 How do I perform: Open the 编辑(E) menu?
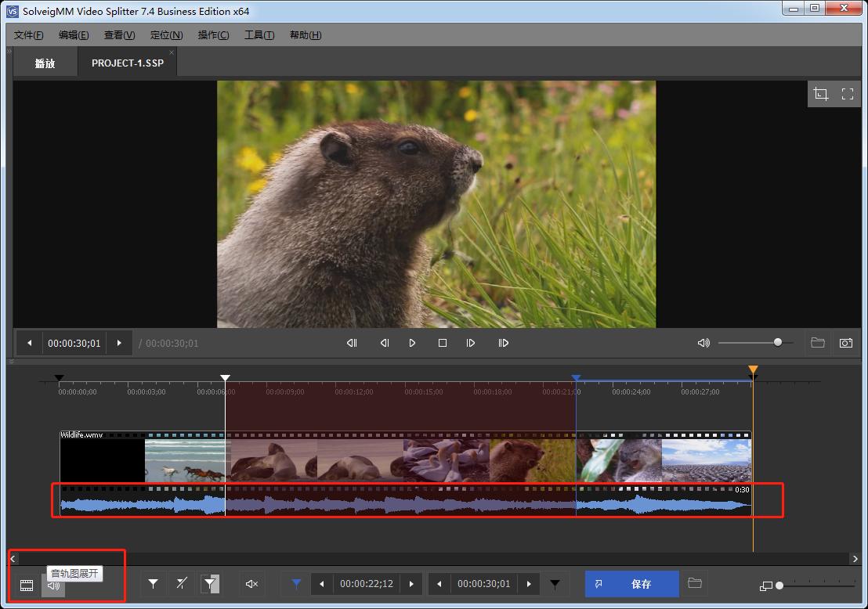coord(74,35)
